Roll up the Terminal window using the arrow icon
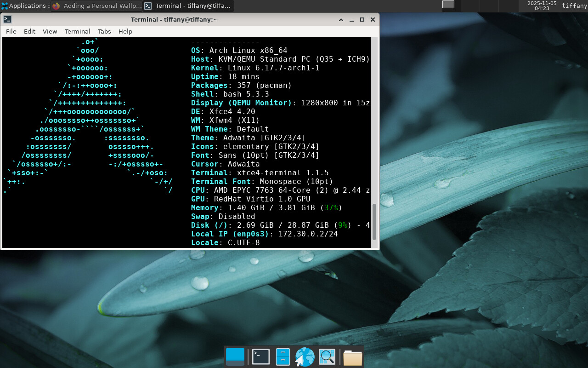This screenshot has height=368, width=588. coord(341,19)
